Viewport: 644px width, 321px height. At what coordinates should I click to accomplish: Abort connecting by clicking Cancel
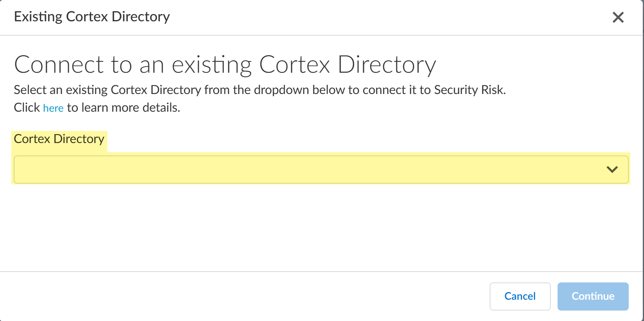(x=520, y=296)
